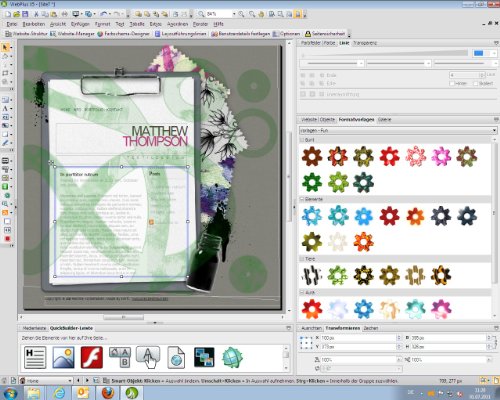The height and width of the screenshot is (400, 500).
Task: Pick the picture QuickBuilder icon
Action: point(63,357)
